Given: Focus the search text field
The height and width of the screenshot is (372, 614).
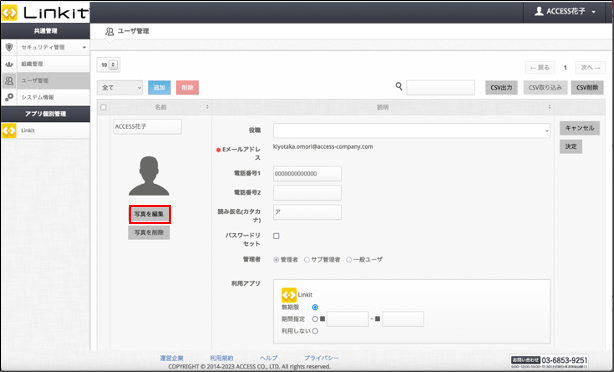Looking at the screenshot, I should click(441, 88).
